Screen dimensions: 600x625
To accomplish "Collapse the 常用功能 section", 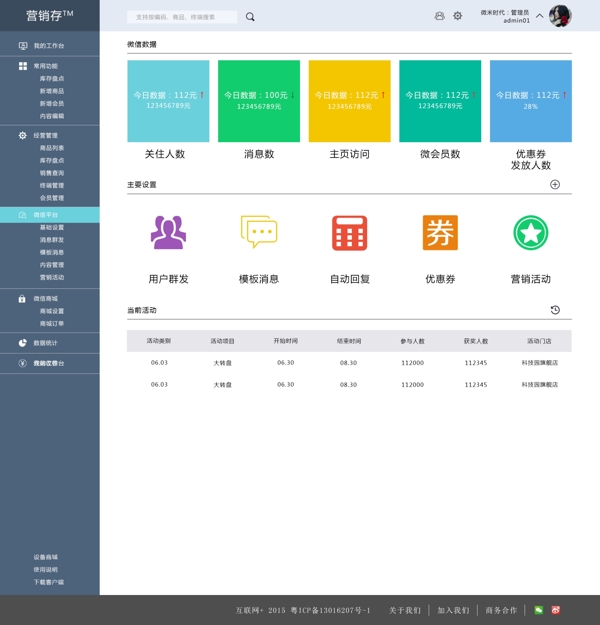I will (x=45, y=66).
